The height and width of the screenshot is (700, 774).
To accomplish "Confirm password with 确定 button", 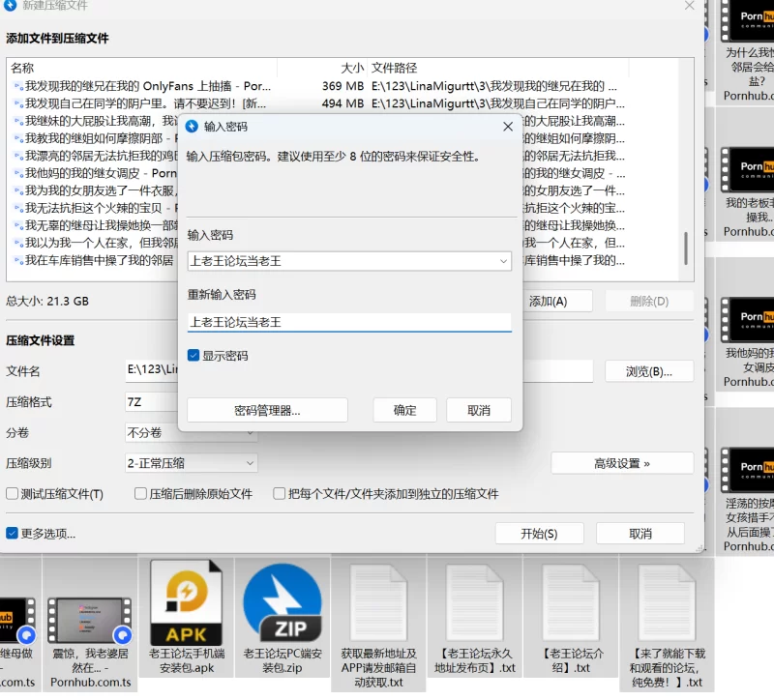I will pyautogui.click(x=404, y=411).
